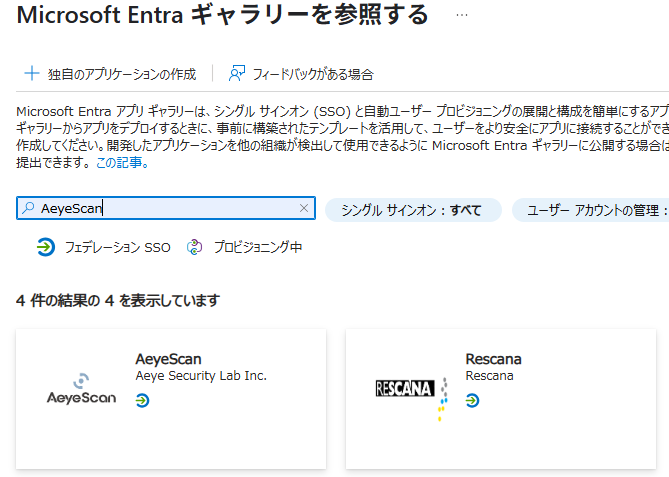This screenshot has width=669, height=477.
Task: Open the AeyeScan logo thumbnail
Action: [x=82, y=388]
